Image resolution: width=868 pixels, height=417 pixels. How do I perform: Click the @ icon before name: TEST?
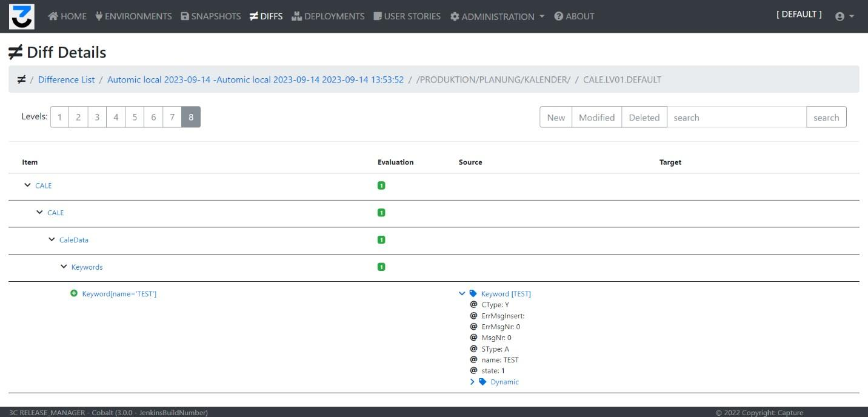click(473, 359)
